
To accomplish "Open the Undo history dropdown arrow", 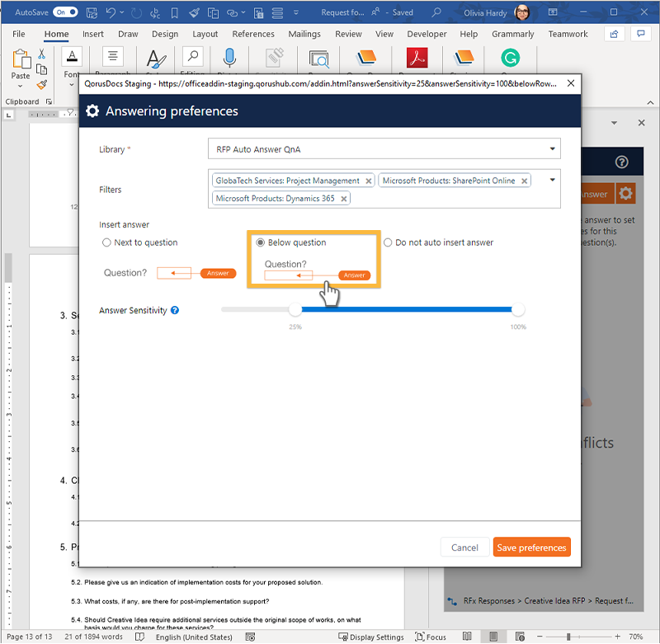I will pyautogui.click(x=121, y=12).
